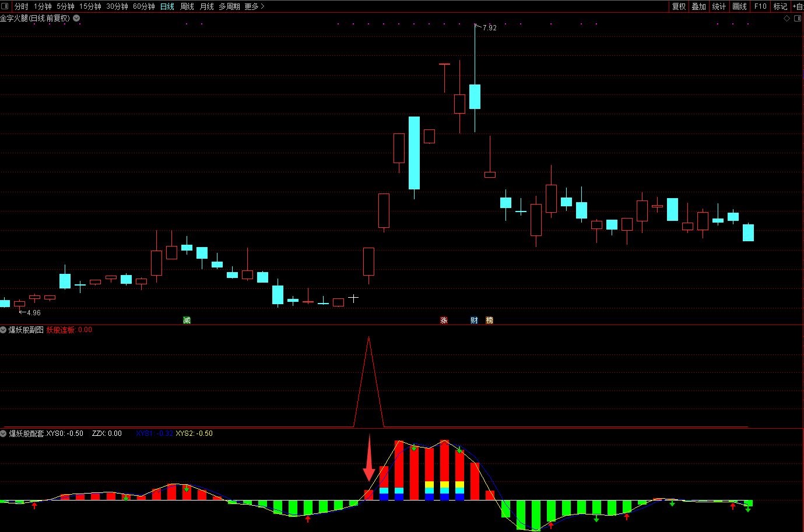Click the 4.96 low price label
This screenshot has height=532, width=804.
pos(34,313)
